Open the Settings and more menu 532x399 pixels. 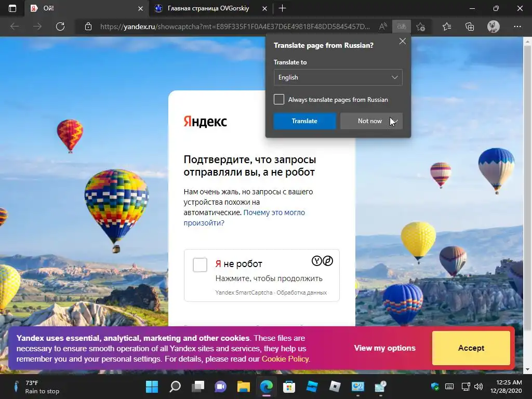(517, 26)
